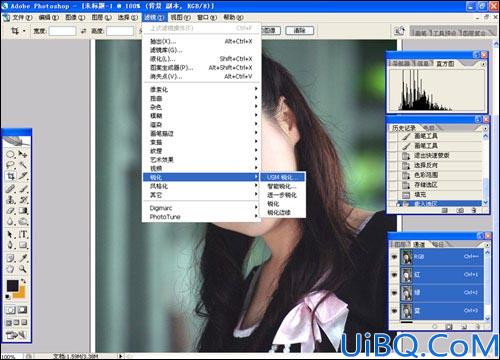
Task: Expand 杂色 filter submenu
Action: 201,107
